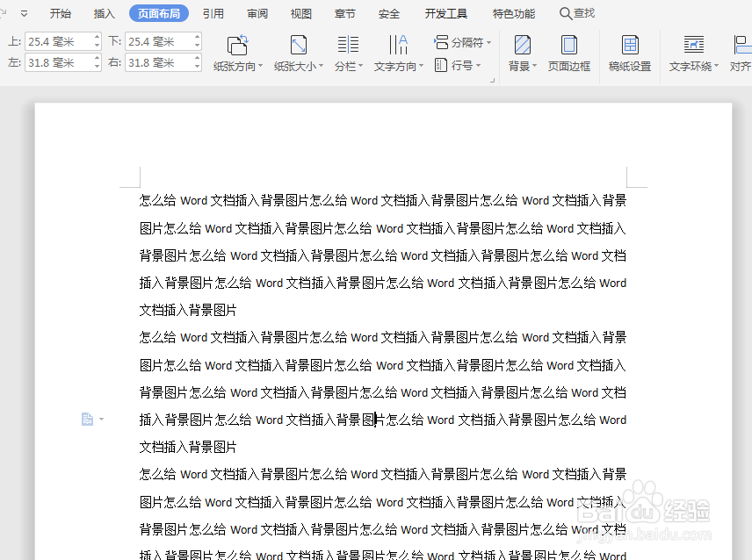Screen dimensions: 752x560
Task: Open the 开发工具 tab
Action: click(446, 13)
